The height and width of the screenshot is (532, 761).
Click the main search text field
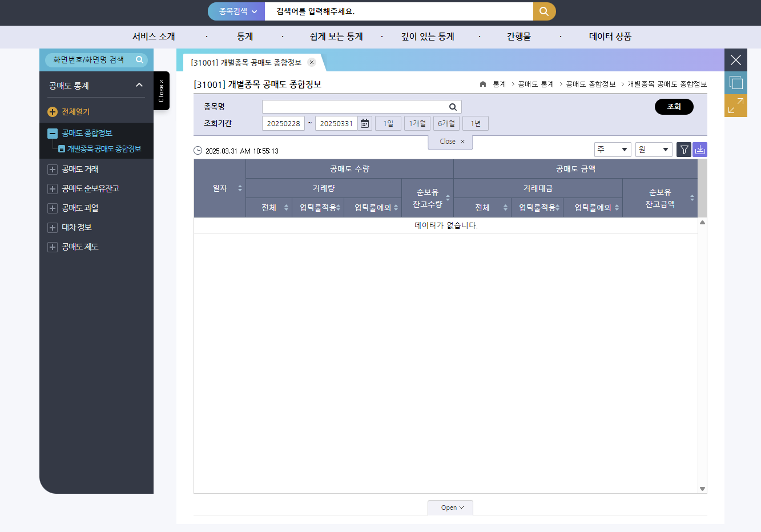[x=399, y=11]
